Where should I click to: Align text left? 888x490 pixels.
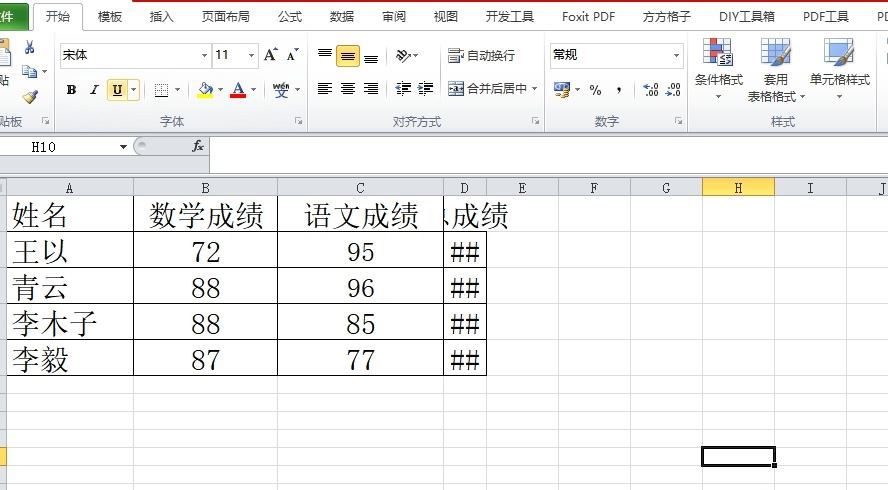[325, 88]
